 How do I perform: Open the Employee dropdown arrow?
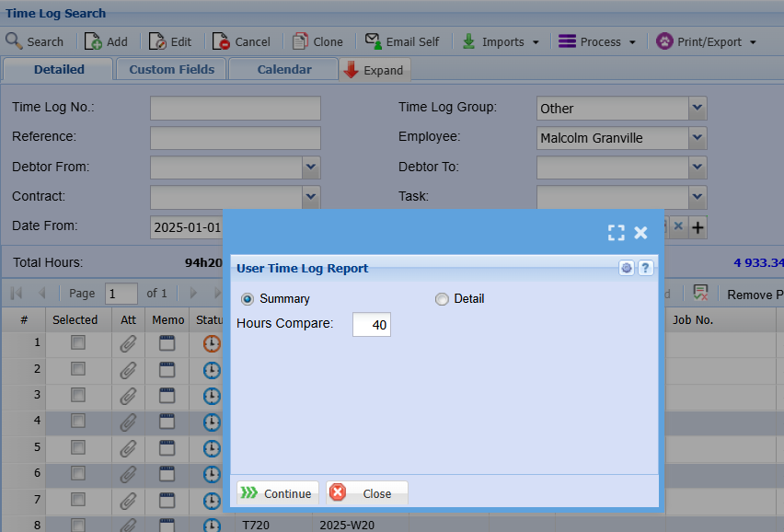(x=698, y=137)
